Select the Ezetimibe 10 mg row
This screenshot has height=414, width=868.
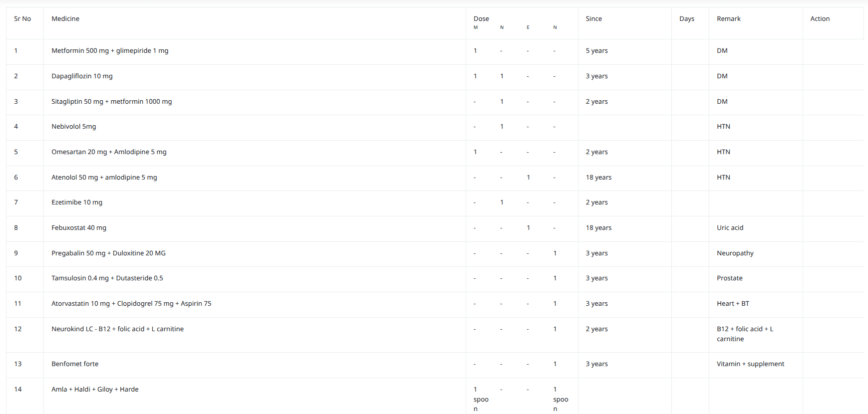coord(77,203)
